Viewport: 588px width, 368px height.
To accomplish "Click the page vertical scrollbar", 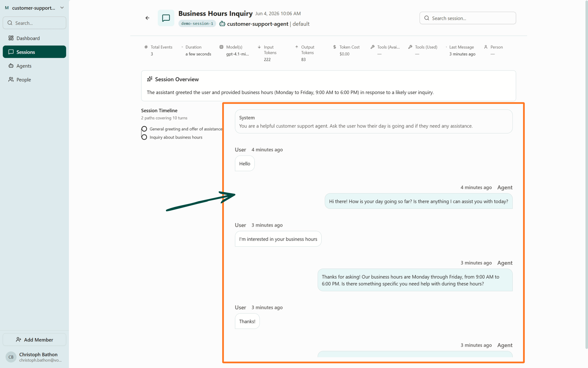I will [586, 175].
